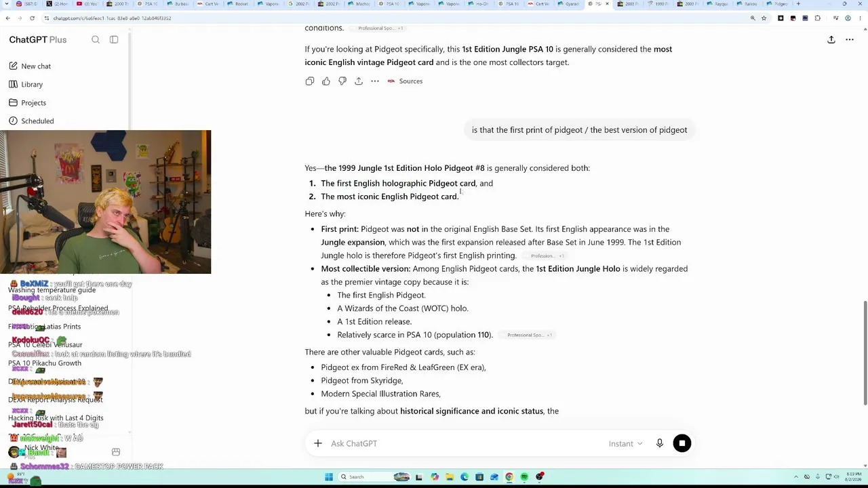Switch to the 'Rocket' browser tab

coord(237,4)
